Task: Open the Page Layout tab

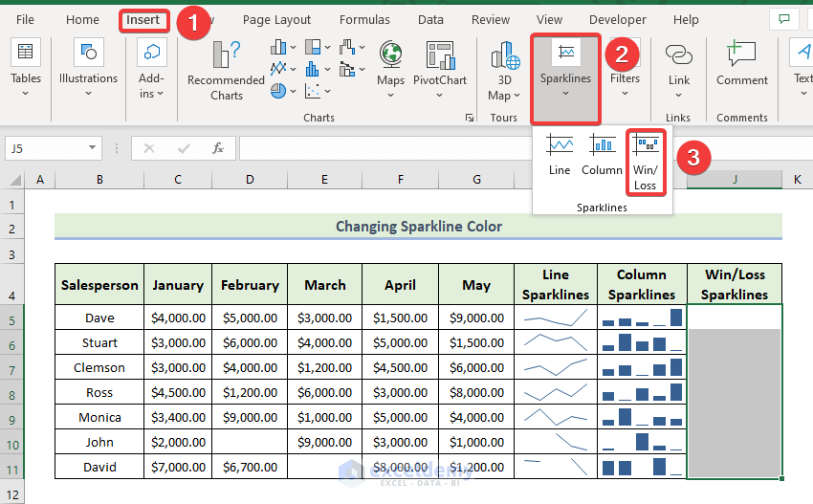Action: click(x=276, y=19)
